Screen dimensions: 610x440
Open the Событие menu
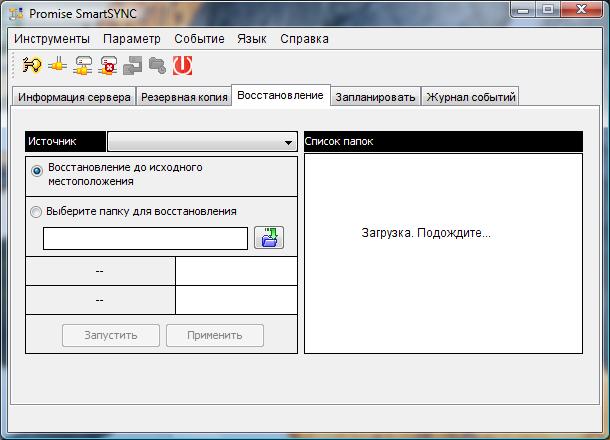(199, 39)
